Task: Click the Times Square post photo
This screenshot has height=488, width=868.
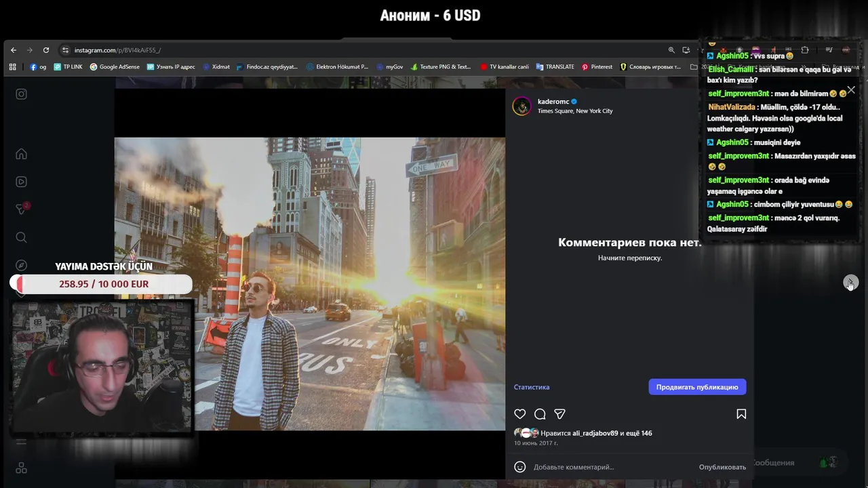Action: tap(310, 284)
